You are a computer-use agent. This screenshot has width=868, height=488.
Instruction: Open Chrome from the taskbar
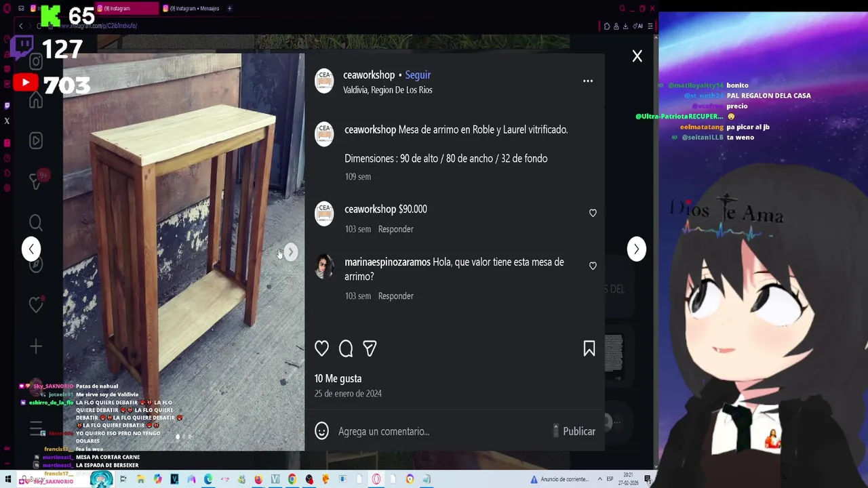point(292,479)
